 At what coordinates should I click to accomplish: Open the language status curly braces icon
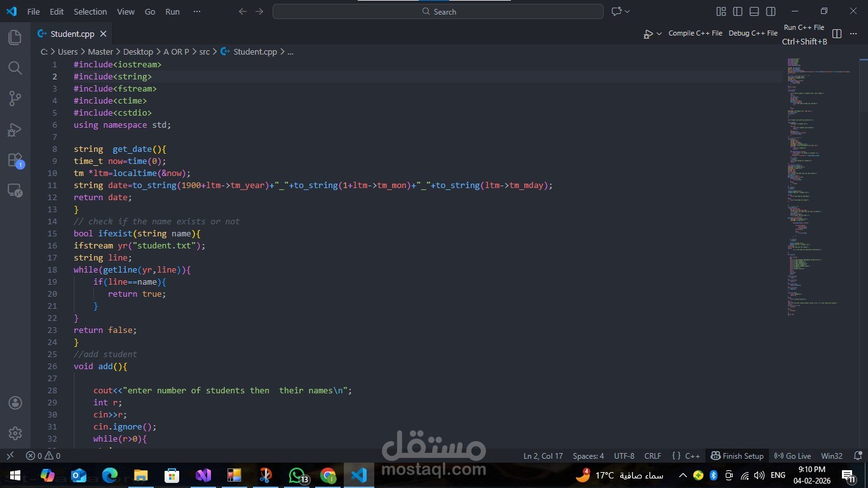[x=676, y=456]
